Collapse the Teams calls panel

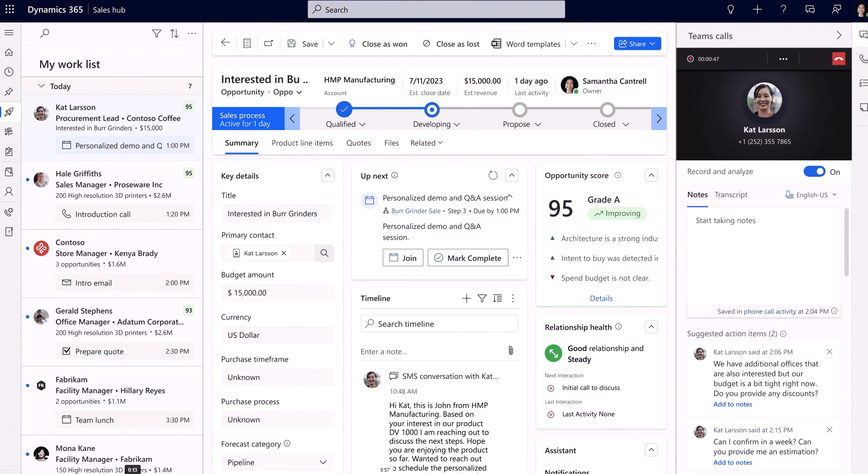tap(839, 36)
